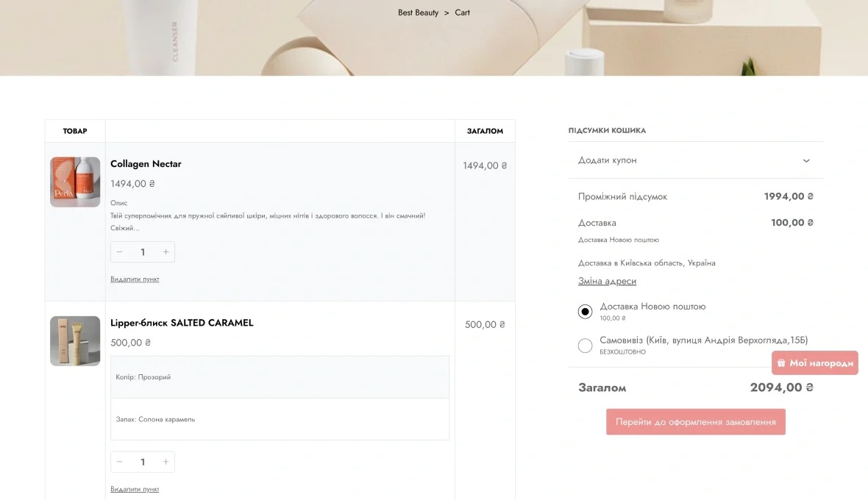Screen dimensions: 868x500
Task: Expand the Додати купон chevron
Action: (806, 160)
